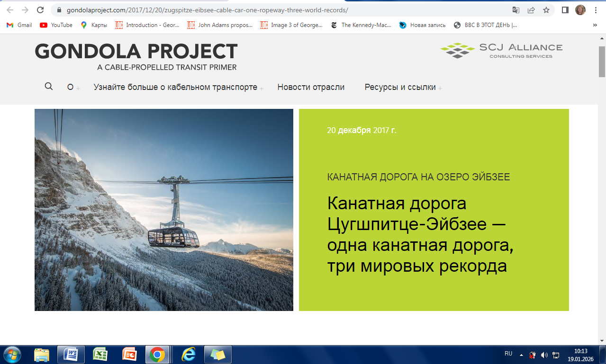606x364 pixels.
Task: Click the site search magnifier icon
Action: (48, 86)
